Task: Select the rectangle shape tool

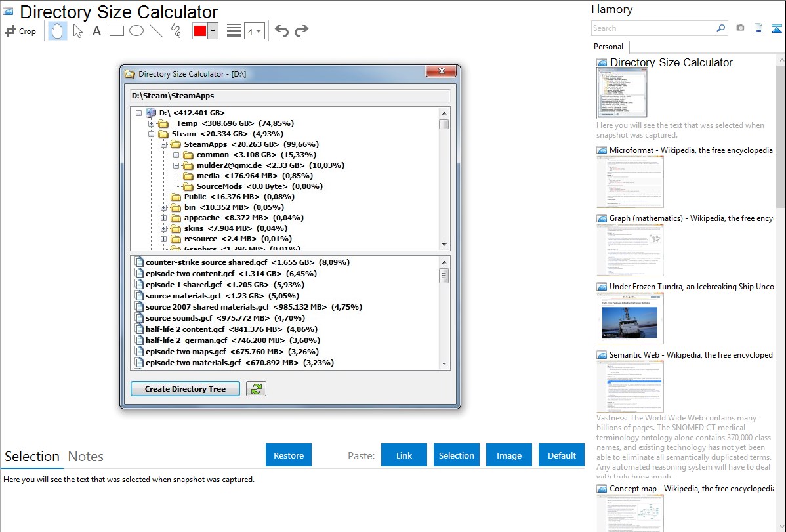Action: (116, 31)
